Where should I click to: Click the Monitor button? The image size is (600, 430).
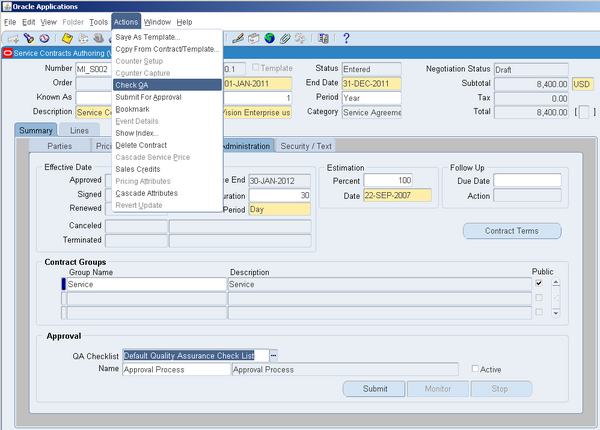point(438,389)
